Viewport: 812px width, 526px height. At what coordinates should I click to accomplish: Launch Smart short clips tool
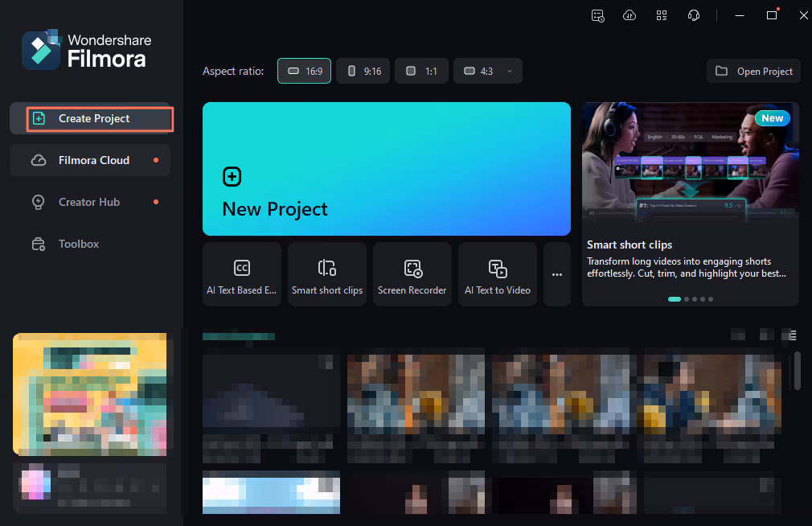point(327,274)
